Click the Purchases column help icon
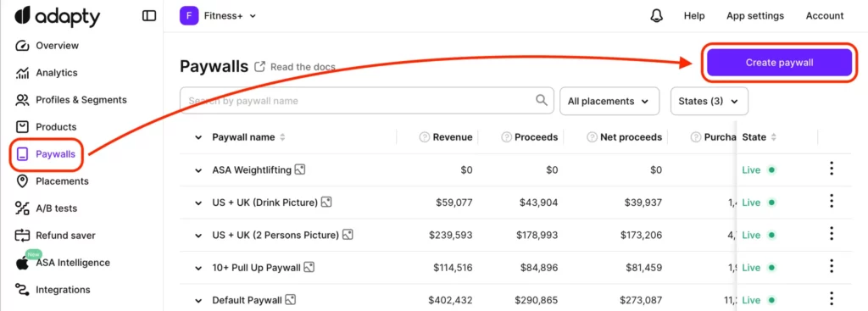This screenshot has height=311, width=868. pos(697,137)
